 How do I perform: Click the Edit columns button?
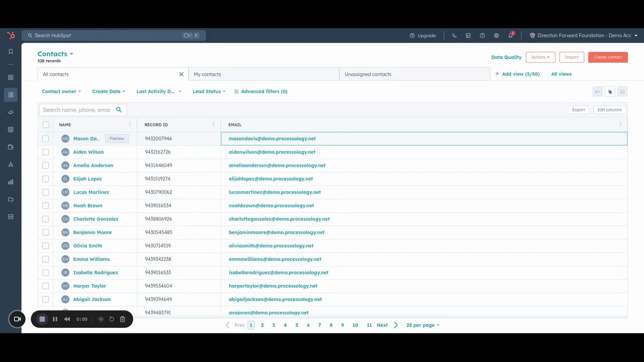(609, 110)
